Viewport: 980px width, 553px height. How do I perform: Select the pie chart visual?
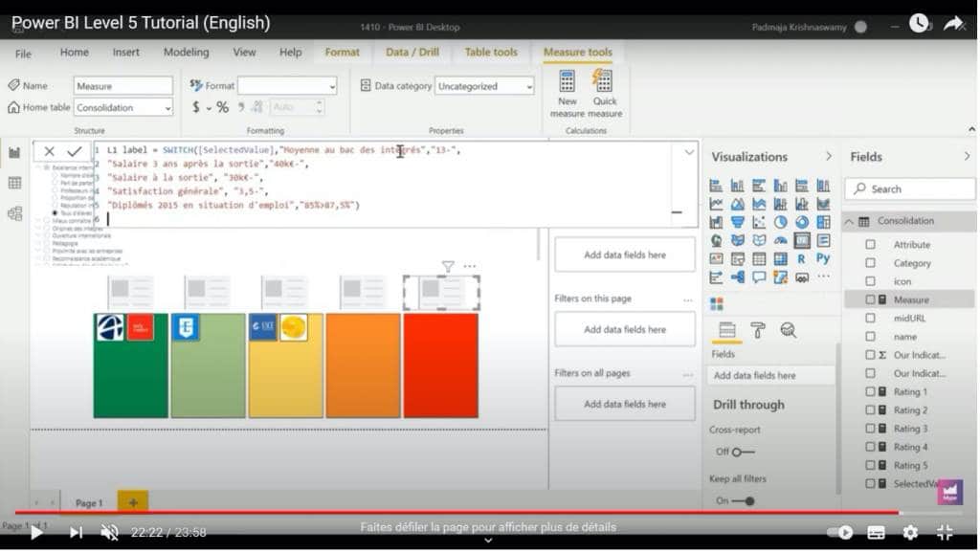click(781, 223)
